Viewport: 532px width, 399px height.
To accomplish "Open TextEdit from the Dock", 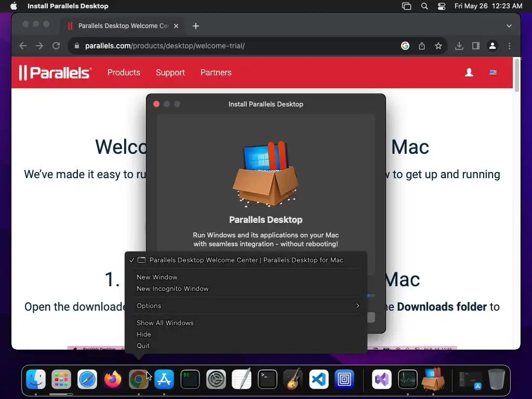I will [242, 379].
